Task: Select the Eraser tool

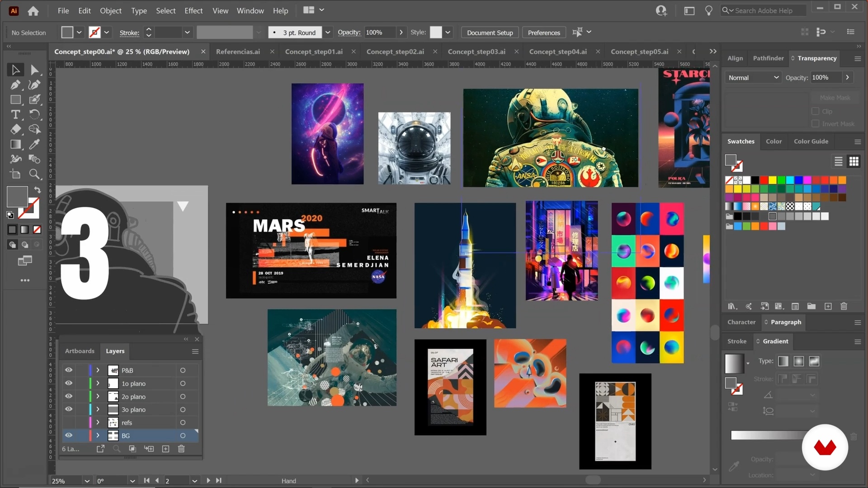Action: pyautogui.click(x=15, y=129)
